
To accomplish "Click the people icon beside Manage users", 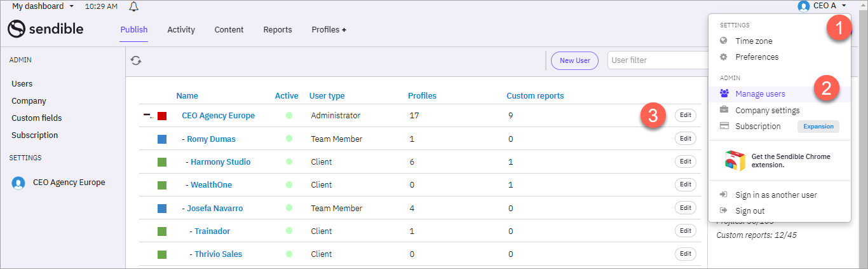I will coord(724,93).
